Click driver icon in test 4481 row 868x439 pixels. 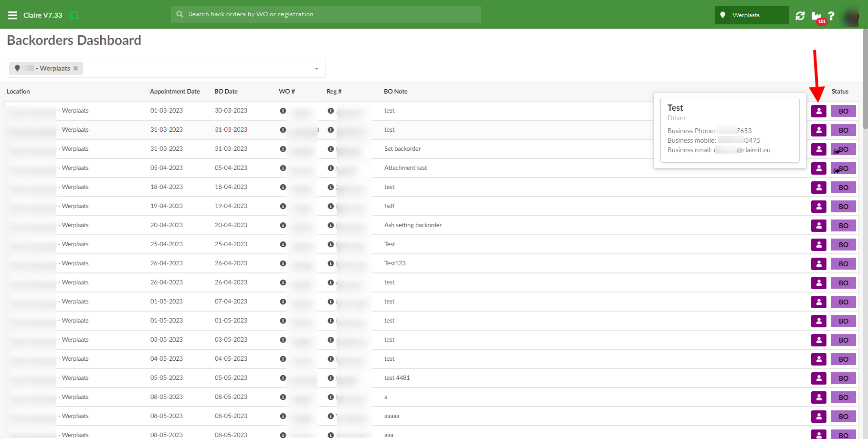(x=819, y=378)
